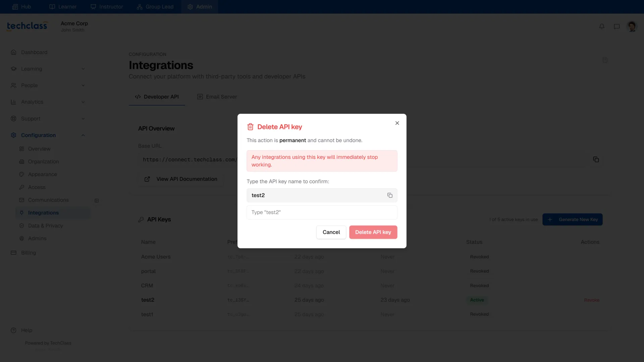This screenshot has width=644, height=362.
Task: Close the Delete API key dialog
Action: point(397,123)
